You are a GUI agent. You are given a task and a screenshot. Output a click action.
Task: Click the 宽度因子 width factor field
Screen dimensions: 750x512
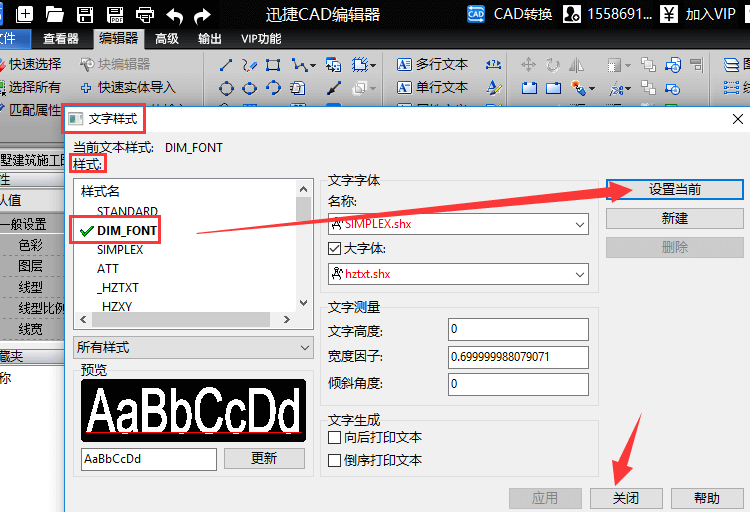pyautogui.click(x=518, y=357)
